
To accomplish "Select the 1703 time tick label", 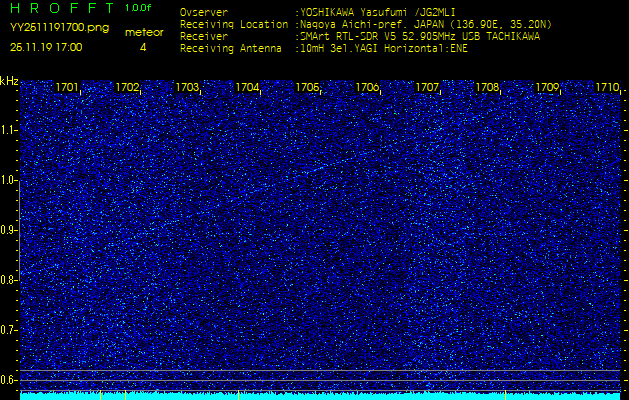I will tap(188, 88).
